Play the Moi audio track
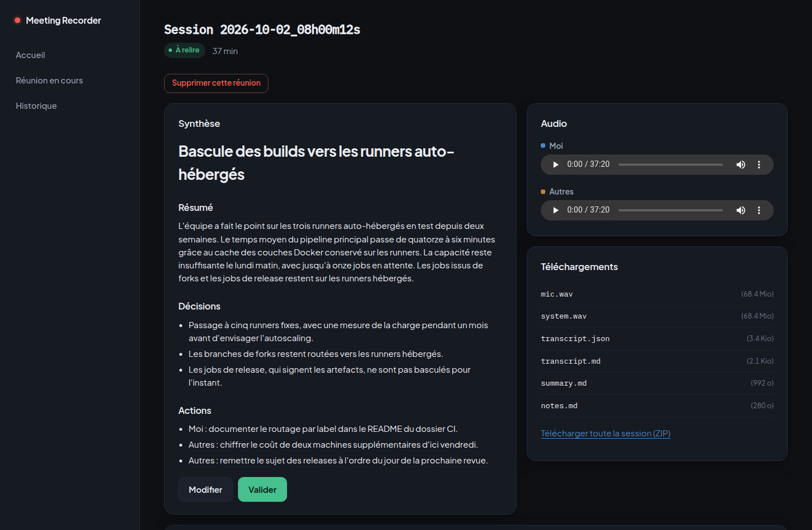812x530 pixels. 555,165
